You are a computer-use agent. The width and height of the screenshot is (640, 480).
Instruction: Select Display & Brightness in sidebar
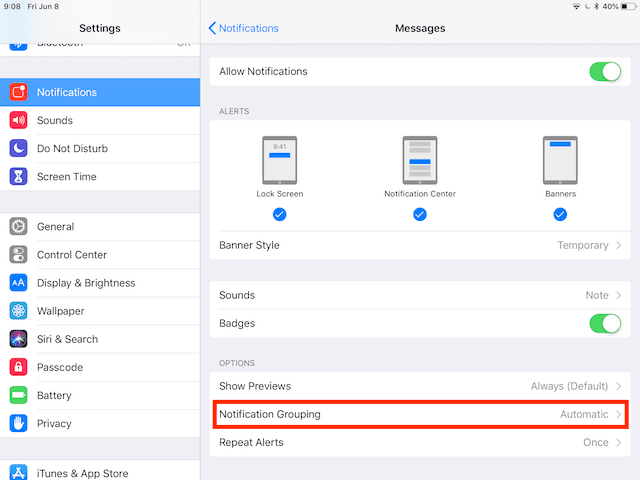click(x=86, y=283)
